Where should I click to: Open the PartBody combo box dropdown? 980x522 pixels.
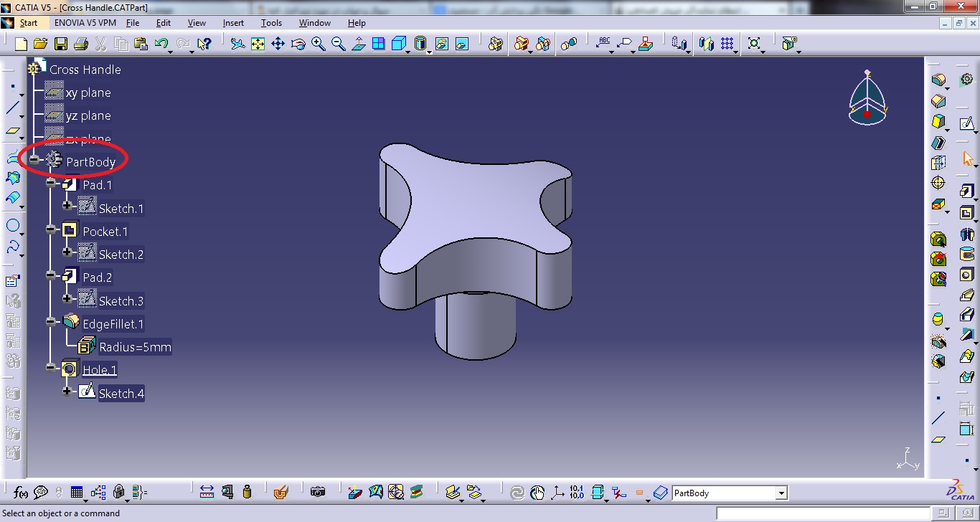tap(781, 493)
